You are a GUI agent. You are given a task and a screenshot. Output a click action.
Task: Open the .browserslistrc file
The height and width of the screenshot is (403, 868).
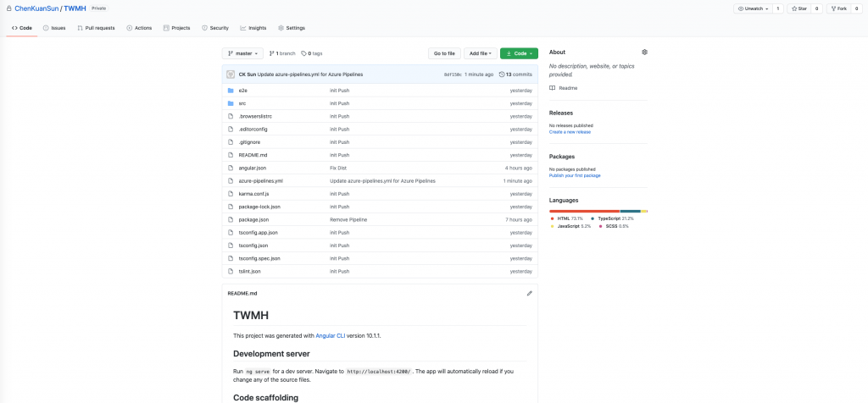coord(255,116)
